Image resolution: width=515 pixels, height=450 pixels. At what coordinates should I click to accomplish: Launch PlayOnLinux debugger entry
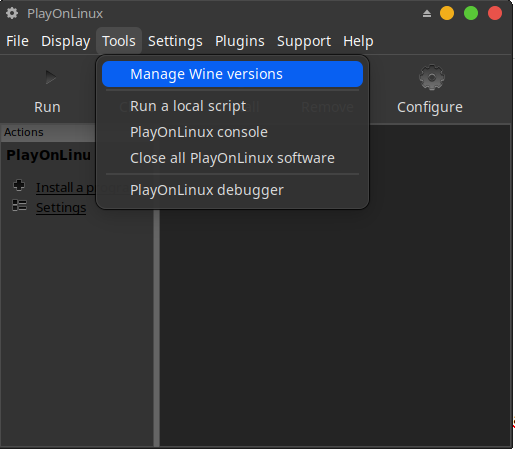coord(232,190)
